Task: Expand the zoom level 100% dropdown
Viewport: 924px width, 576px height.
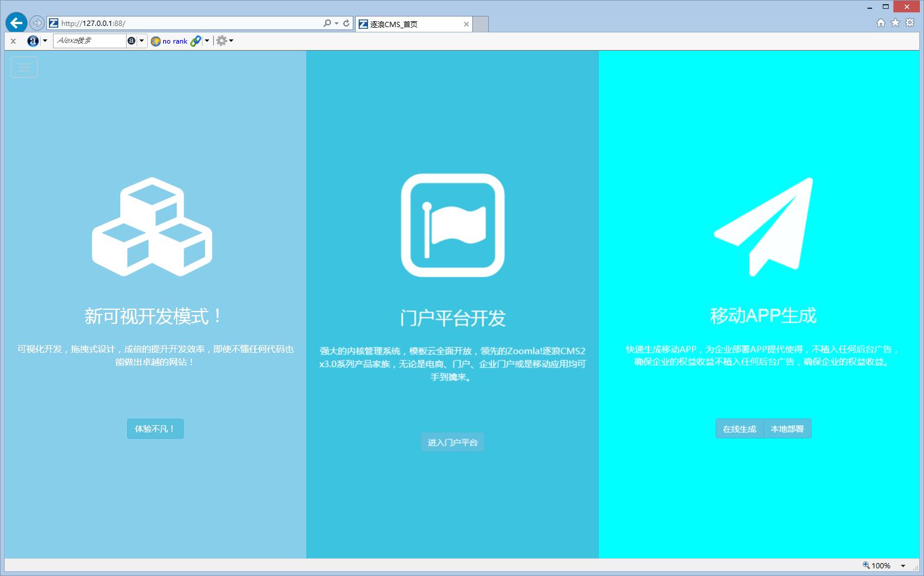Action: click(x=903, y=566)
